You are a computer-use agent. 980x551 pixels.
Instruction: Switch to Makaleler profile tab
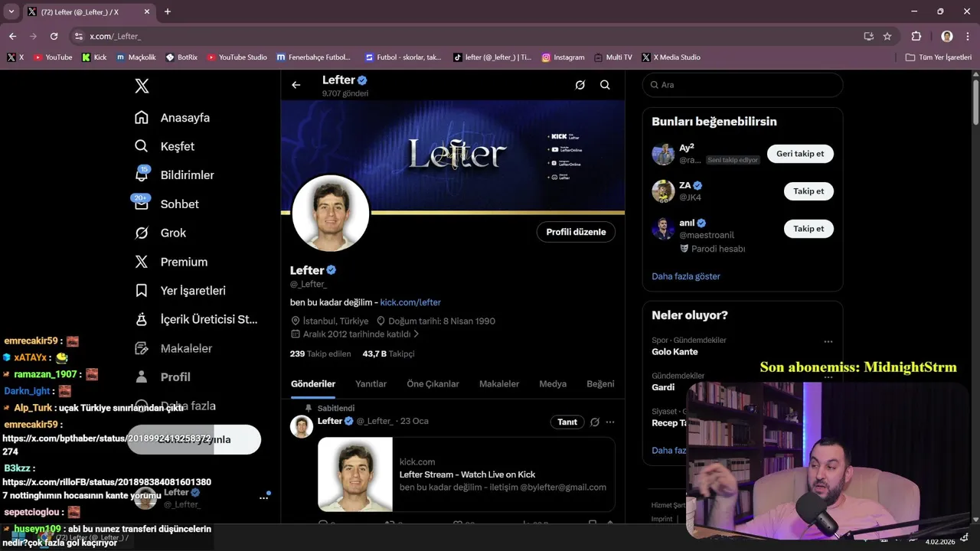coord(499,384)
